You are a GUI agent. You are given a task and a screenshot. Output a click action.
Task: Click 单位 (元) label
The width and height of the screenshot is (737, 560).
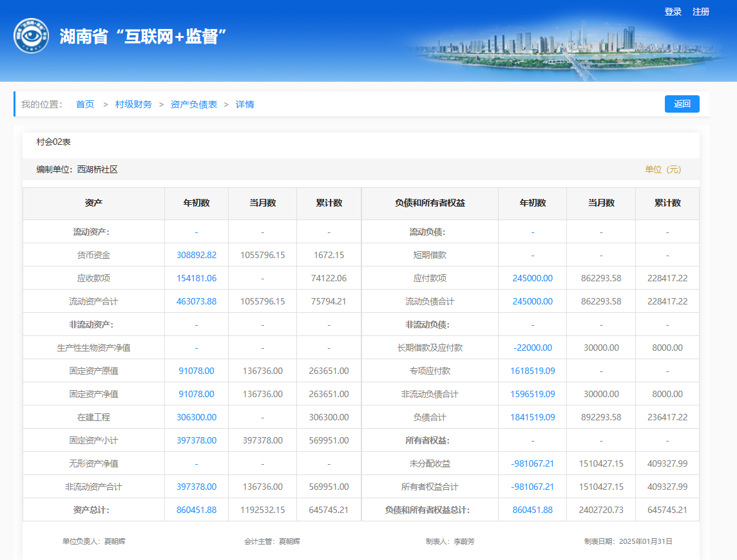[663, 169]
